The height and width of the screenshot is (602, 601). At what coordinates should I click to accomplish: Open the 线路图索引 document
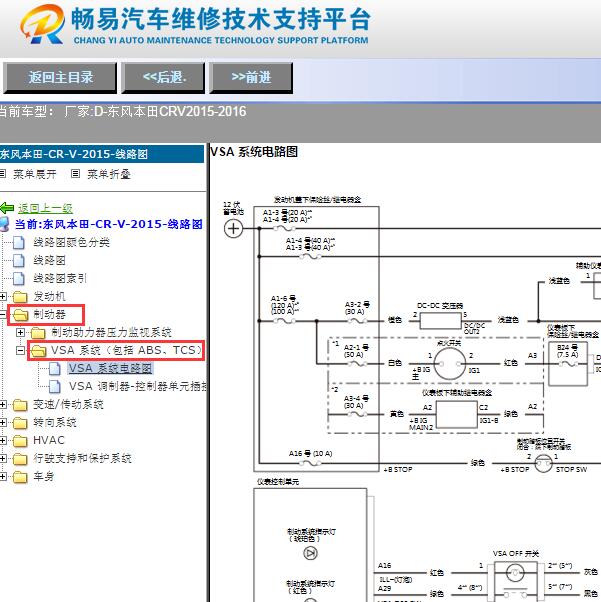pyautogui.click(x=60, y=278)
